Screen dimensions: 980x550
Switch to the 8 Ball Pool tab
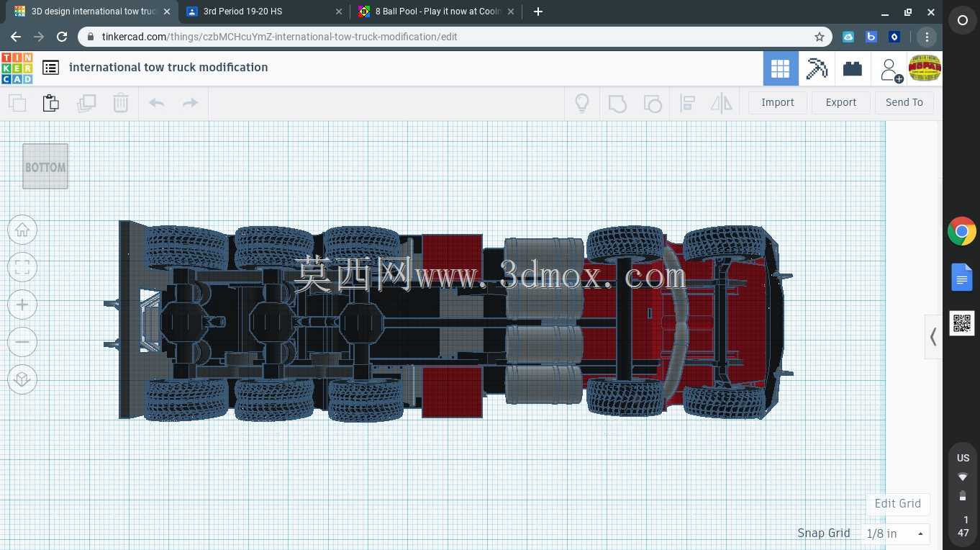coord(436,12)
